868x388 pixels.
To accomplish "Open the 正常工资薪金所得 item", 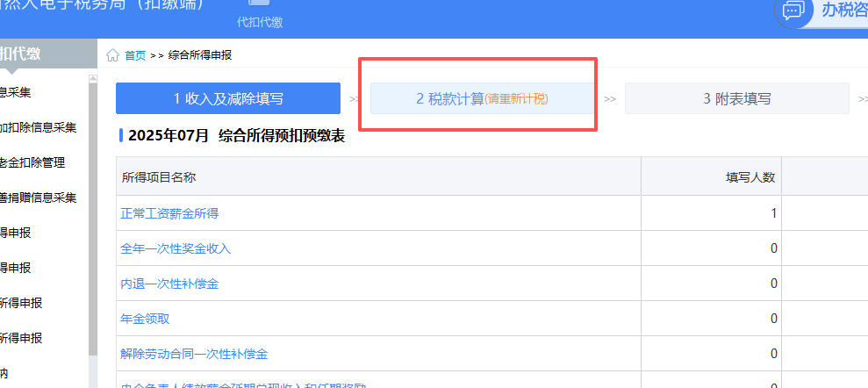I will point(169,213).
